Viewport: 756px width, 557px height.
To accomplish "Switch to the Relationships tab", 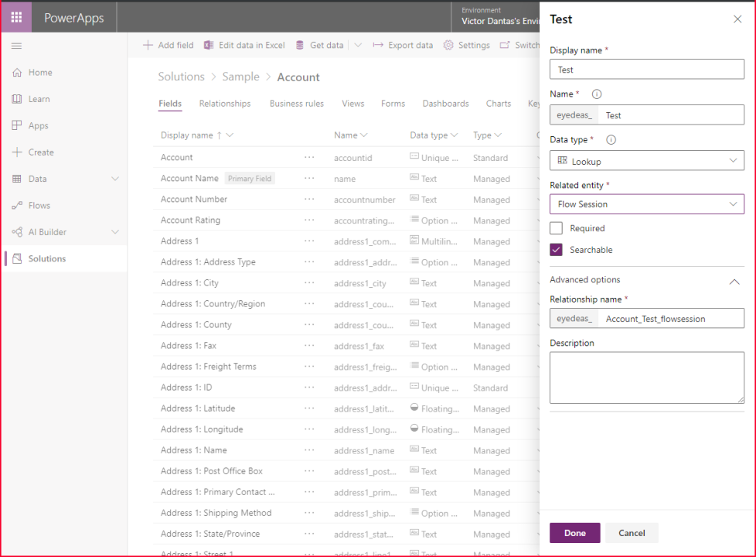I will tap(225, 104).
